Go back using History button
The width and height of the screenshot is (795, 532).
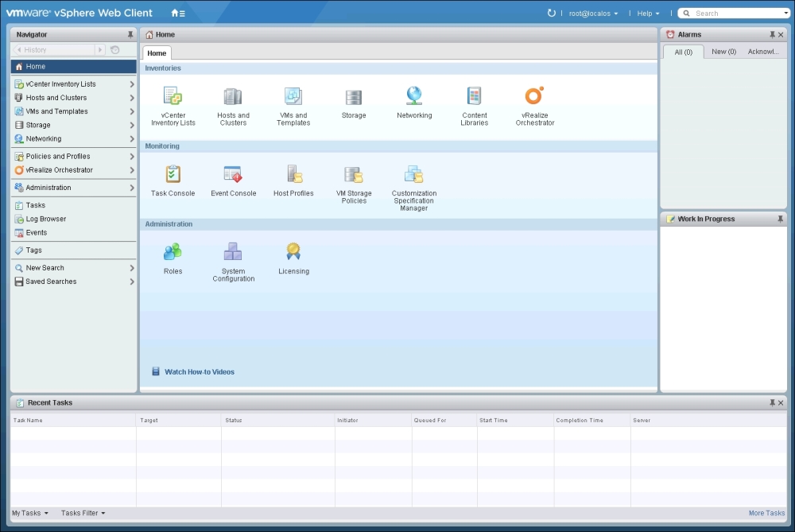(54, 49)
